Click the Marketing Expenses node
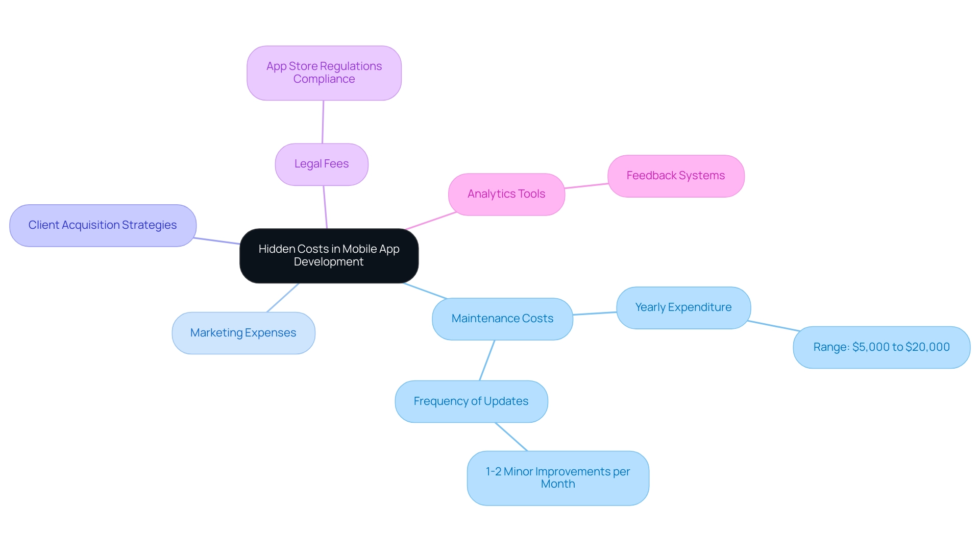The image size is (980, 553). 243,331
